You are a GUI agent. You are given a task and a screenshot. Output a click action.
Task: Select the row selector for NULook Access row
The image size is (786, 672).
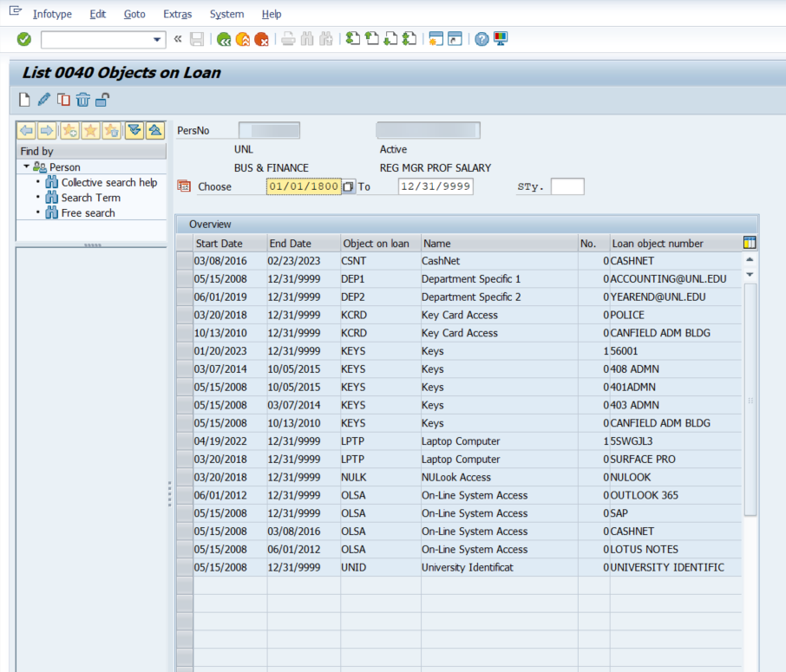pyautogui.click(x=185, y=478)
